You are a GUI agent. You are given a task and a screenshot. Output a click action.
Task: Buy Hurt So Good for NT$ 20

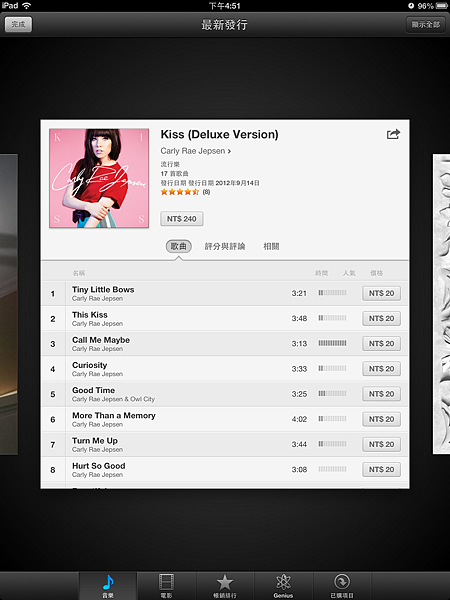click(382, 470)
